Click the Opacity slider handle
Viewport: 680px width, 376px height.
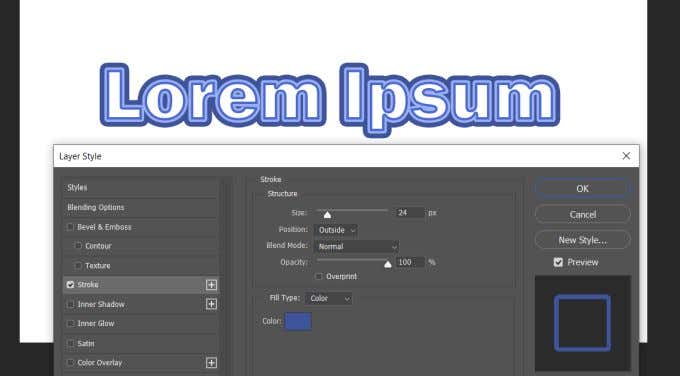coord(388,264)
